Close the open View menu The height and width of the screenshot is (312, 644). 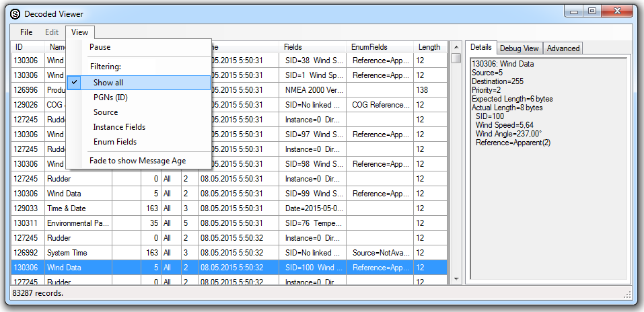[80, 32]
